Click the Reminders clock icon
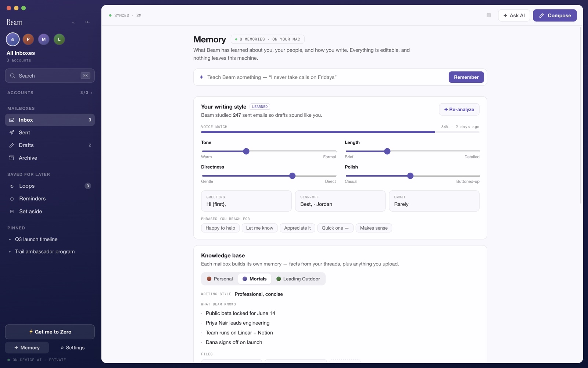 12,199
